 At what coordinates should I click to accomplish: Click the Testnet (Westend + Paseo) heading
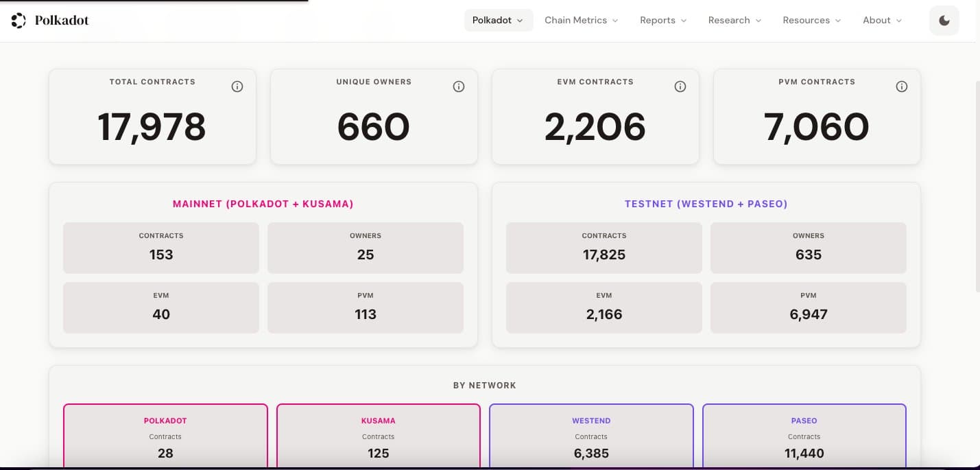[706, 204]
